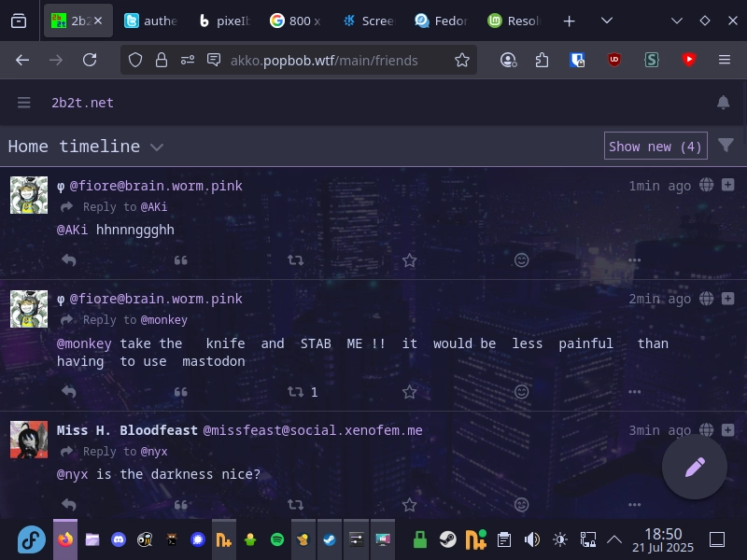Open the compose new post pencil button
747x560 pixels.
(x=694, y=467)
